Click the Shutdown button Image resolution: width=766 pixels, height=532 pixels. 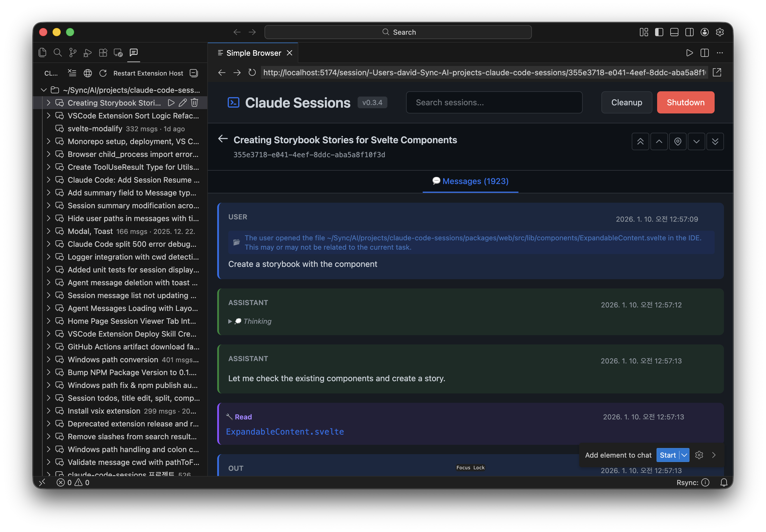(685, 102)
